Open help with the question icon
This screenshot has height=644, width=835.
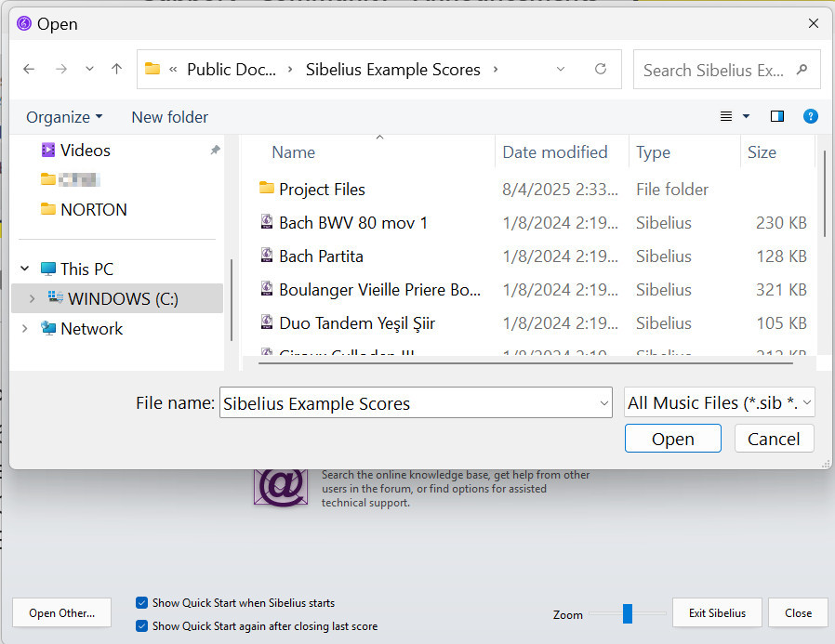(x=811, y=116)
